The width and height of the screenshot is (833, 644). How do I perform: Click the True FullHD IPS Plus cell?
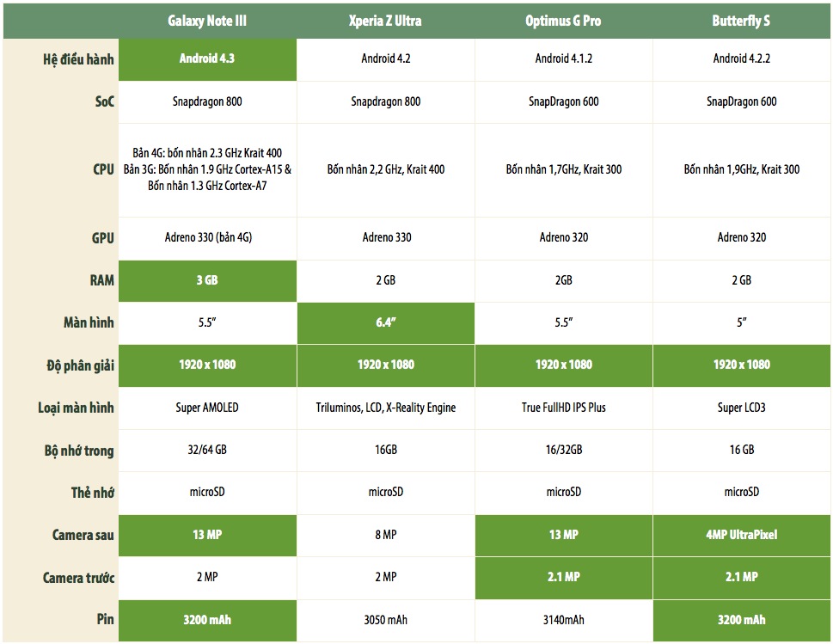563,407
